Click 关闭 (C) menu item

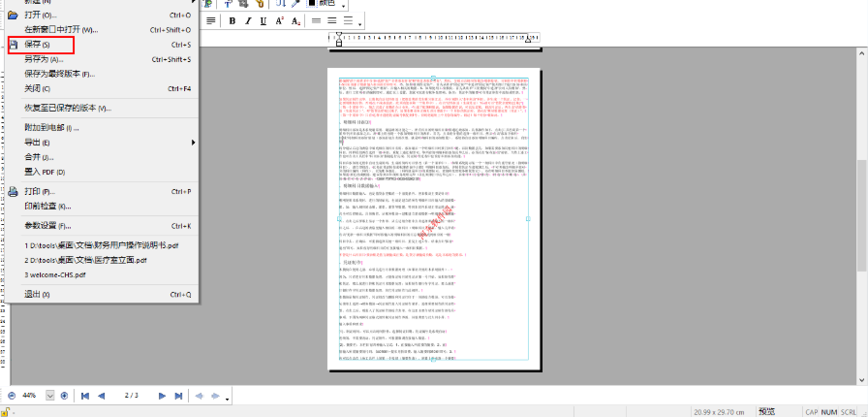point(102,88)
